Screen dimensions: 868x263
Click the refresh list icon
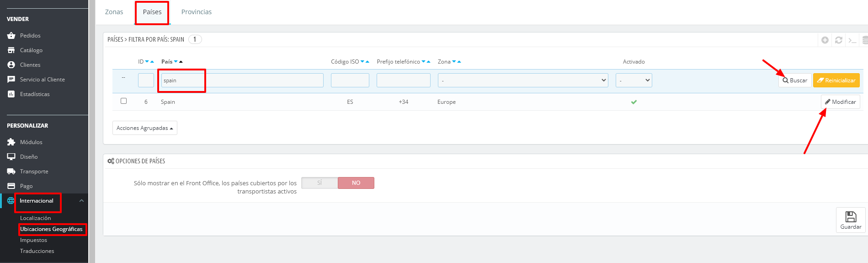coord(839,40)
